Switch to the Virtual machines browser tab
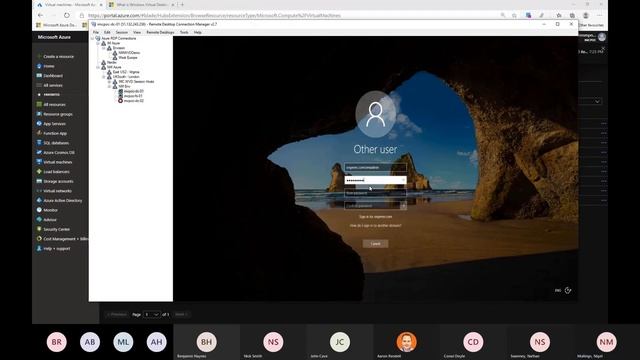 pos(69,5)
